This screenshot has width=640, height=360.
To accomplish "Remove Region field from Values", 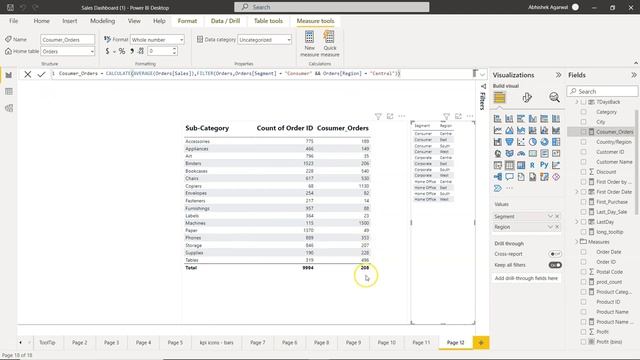I will pyautogui.click(x=557, y=227).
